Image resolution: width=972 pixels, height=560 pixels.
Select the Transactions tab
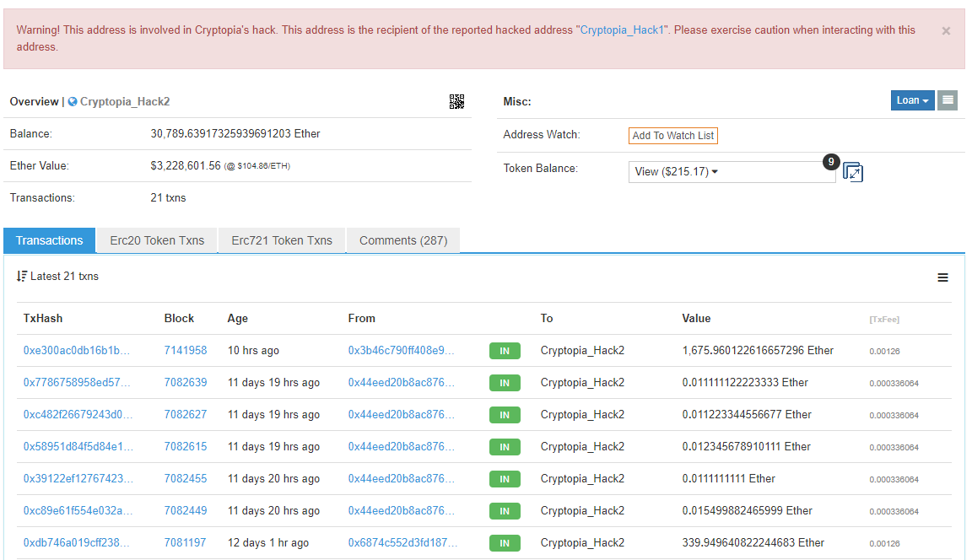[x=50, y=240]
